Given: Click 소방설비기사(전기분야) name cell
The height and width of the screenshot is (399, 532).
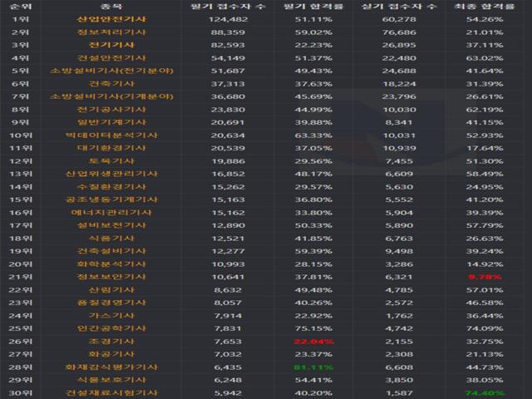Looking at the screenshot, I should click(x=111, y=71).
